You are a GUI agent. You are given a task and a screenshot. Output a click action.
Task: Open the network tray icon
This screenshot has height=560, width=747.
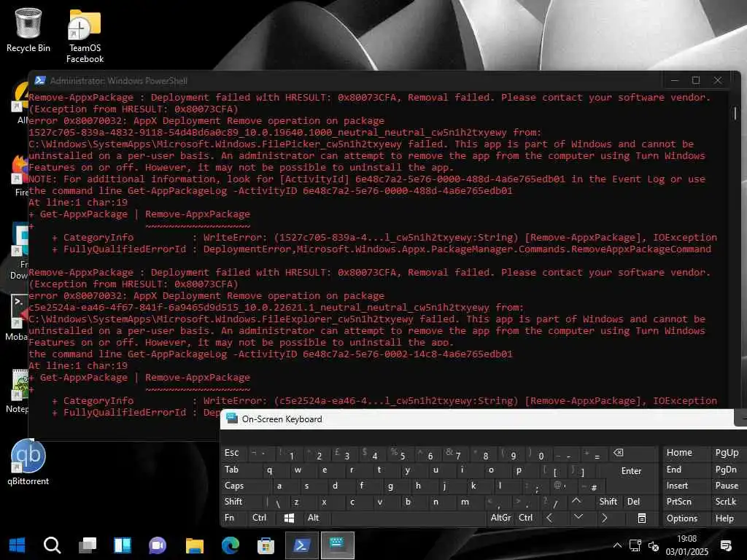pyautogui.click(x=635, y=545)
